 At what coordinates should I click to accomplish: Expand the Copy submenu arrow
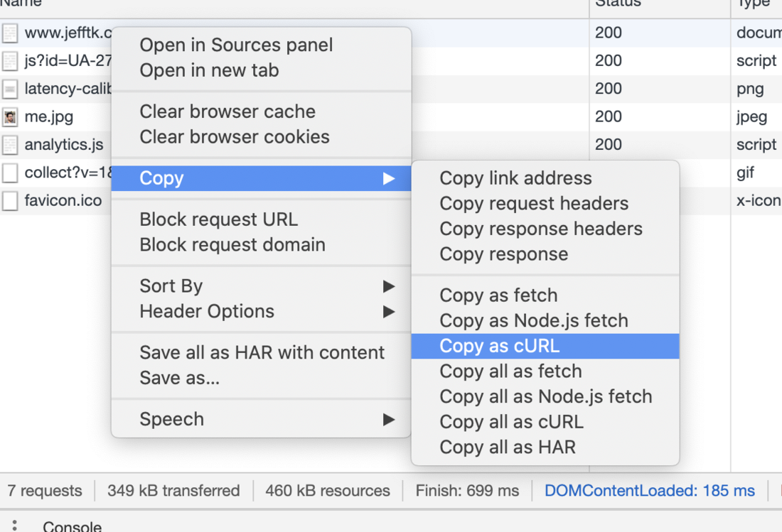click(x=389, y=178)
